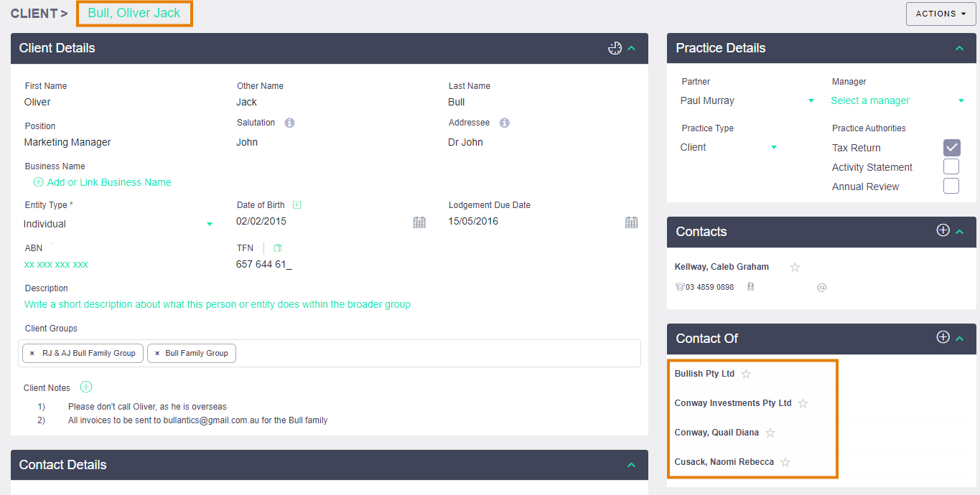Edit the Addressee field Dr John
This screenshot has height=495, width=980.
(465, 142)
